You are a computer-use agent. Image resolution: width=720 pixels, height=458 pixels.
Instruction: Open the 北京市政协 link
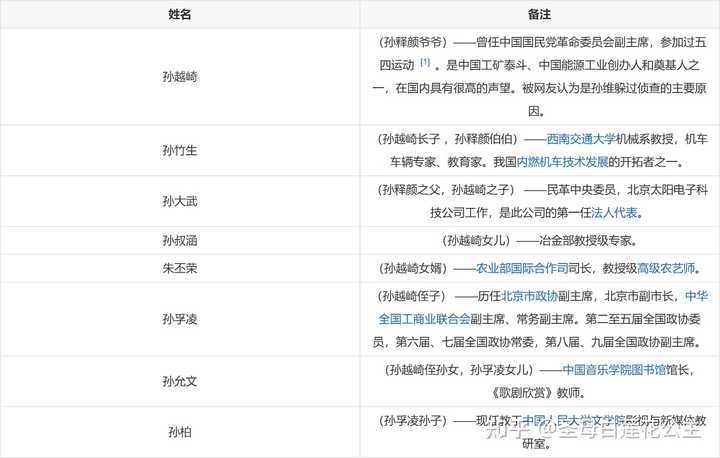tap(529, 296)
